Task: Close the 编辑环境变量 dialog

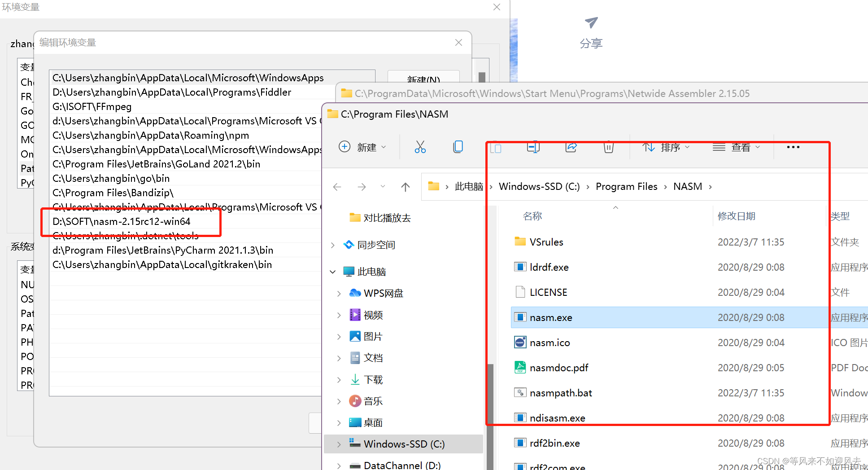Action: [458, 43]
